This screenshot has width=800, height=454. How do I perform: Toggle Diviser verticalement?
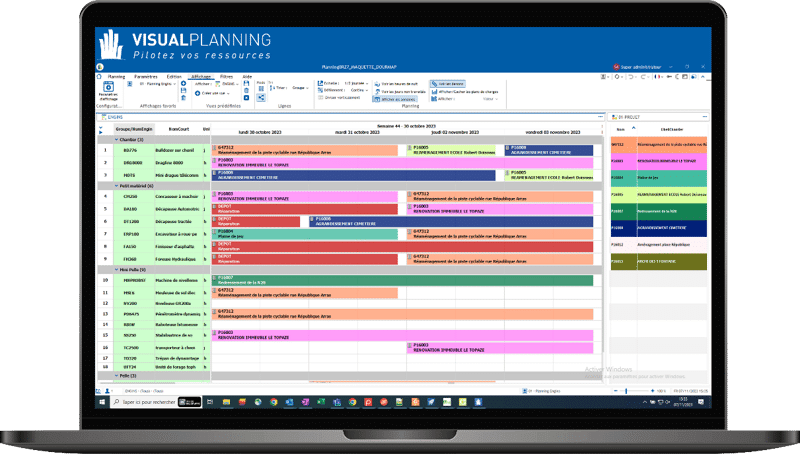pyautogui.click(x=339, y=97)
